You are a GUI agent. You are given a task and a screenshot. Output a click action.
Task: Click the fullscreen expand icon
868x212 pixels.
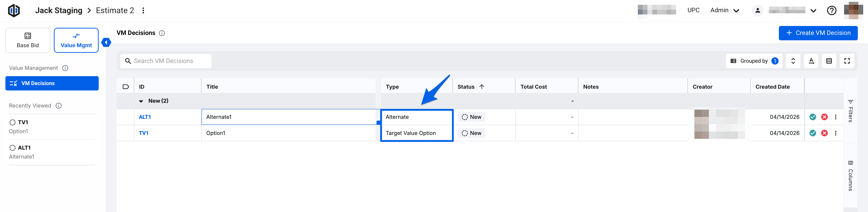pyautogui.click(x=847, y=61)
